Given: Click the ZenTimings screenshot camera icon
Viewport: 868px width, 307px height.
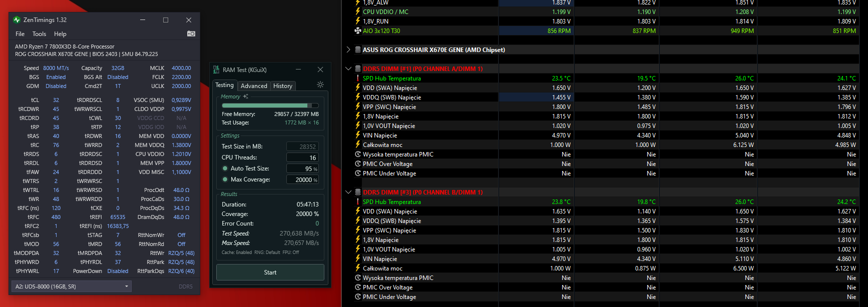Looking at the screenshot, I should [191, 33].
